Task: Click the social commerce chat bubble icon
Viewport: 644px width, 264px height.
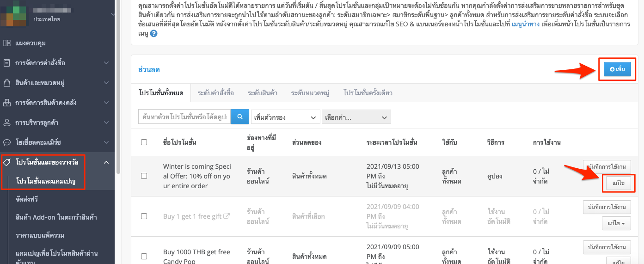Action: click(7, 142)
